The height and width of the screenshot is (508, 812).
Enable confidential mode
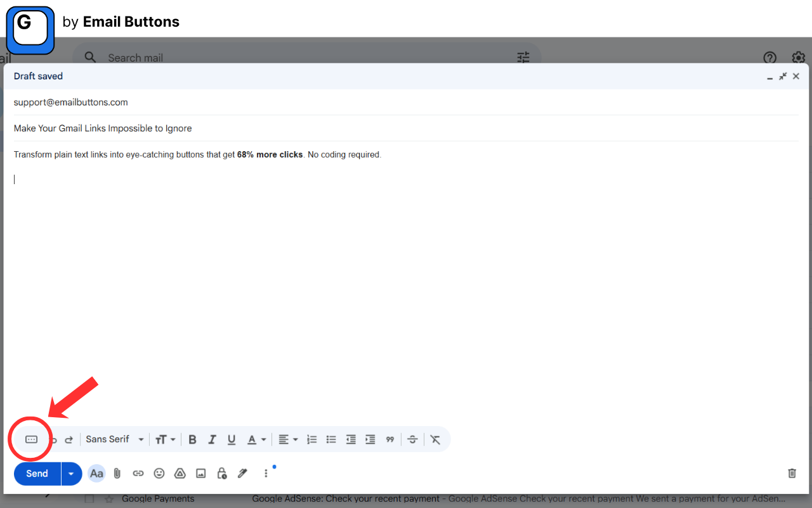[221, 473]
